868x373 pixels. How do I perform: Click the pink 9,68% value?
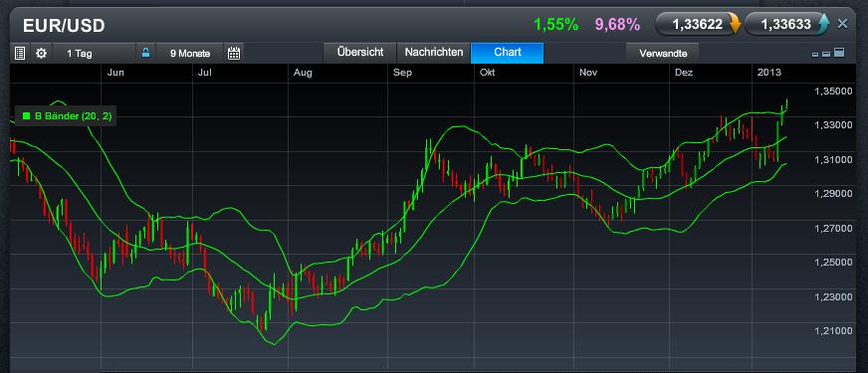tap(617, 24)
